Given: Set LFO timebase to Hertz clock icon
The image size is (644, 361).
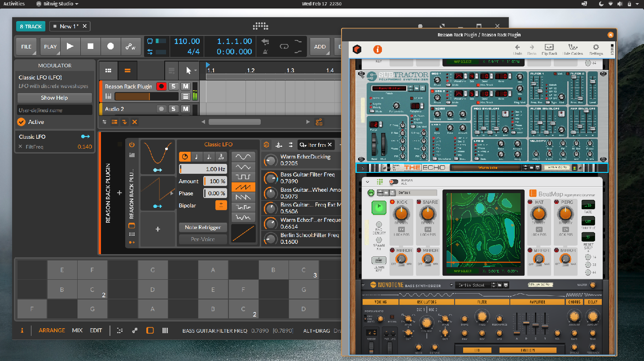Looking at the screenshot, I should 185,157.
